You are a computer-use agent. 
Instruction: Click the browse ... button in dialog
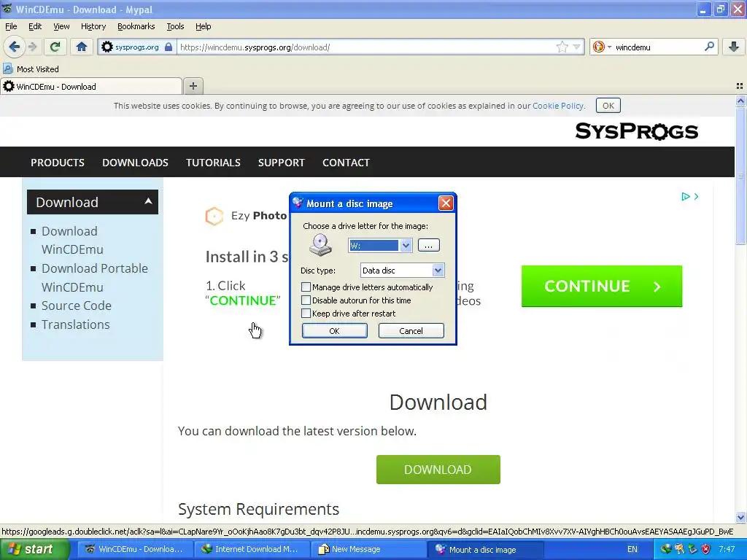tap(429, 245)
